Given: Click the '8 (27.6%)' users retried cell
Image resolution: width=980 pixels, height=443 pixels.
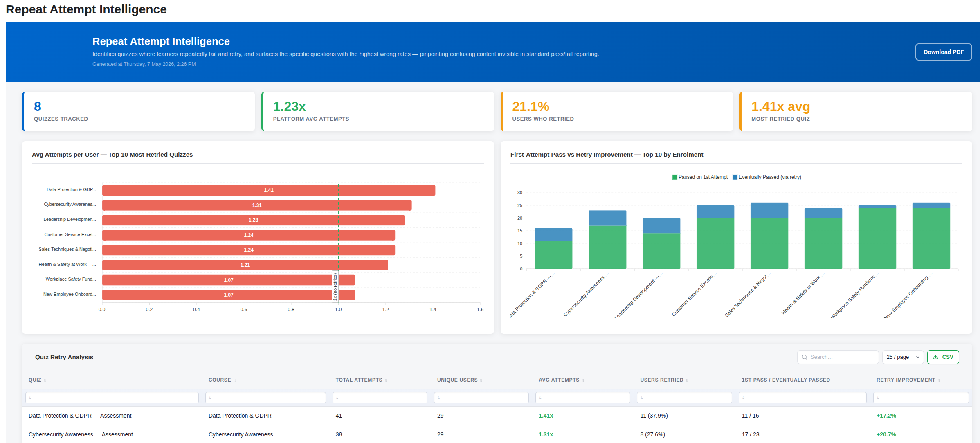Looking at the screenshot, I should click(652, 434).
